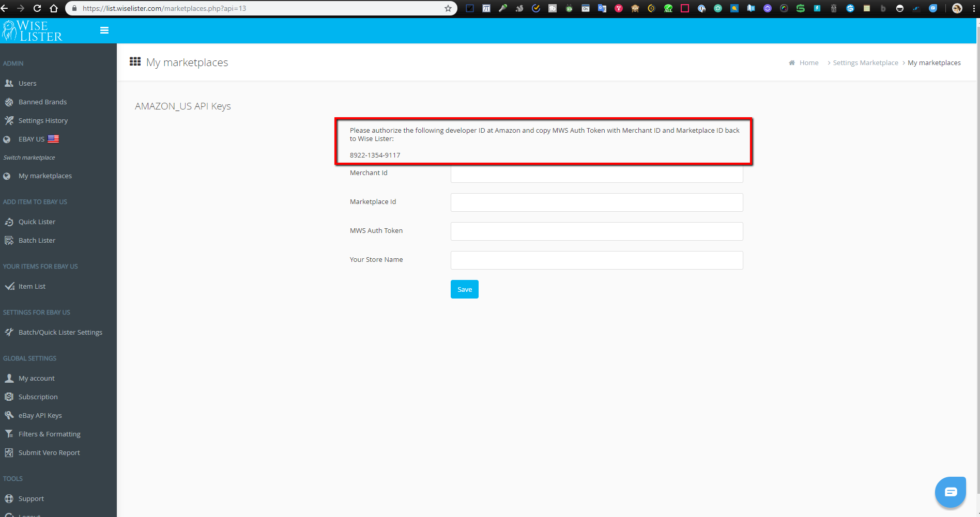Open Filters & Formatting
Viewport: 980px width, 517px height.
50,434
